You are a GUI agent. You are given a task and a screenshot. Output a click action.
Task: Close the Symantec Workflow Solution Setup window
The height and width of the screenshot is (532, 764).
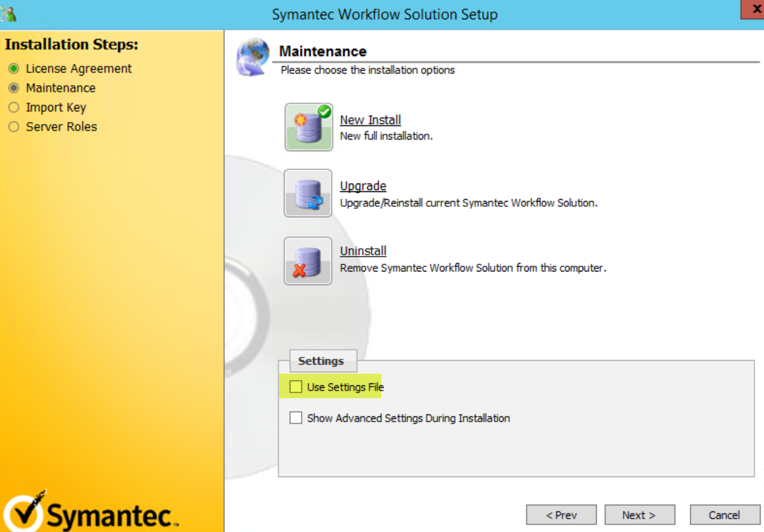(753, 9)
